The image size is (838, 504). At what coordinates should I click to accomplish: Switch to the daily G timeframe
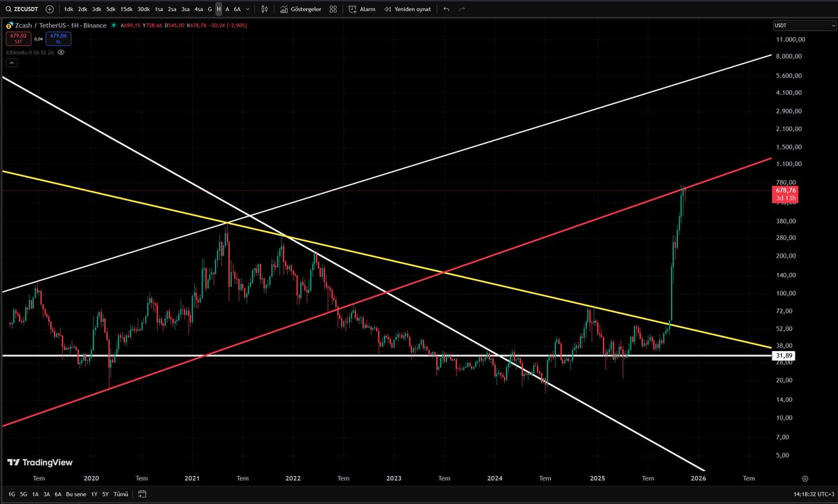210,10
